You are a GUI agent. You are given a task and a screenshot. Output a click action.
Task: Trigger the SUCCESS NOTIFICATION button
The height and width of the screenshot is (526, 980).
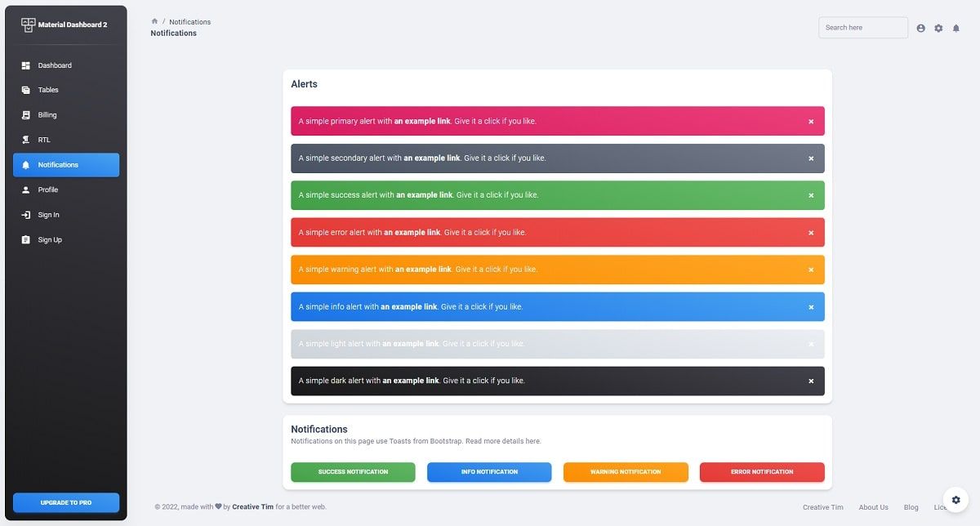tap(353, 472)
